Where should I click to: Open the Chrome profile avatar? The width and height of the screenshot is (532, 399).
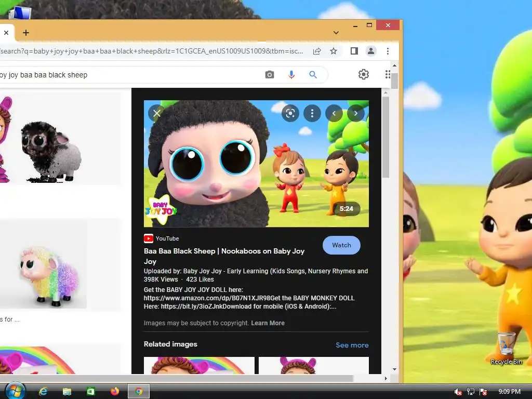point(371,51)
